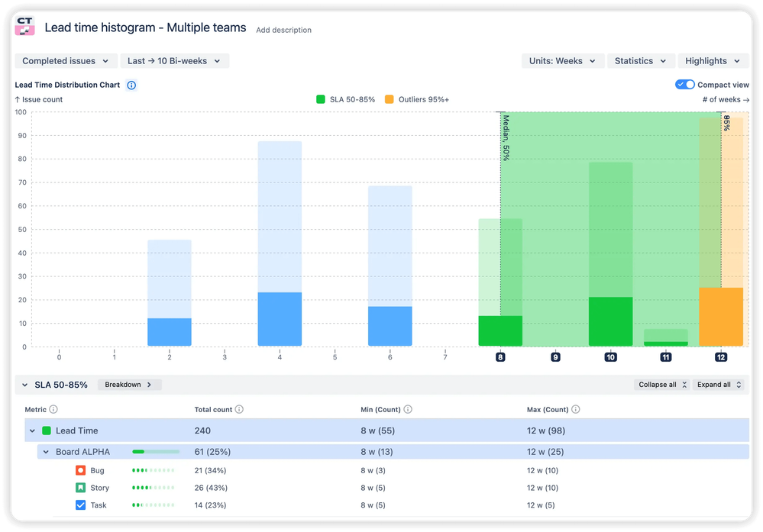Open the Last 10 Bi-weeks dropdown
The width and height of the screenshot is (763, 532).
pyautogui.click(x=174, y=61)
